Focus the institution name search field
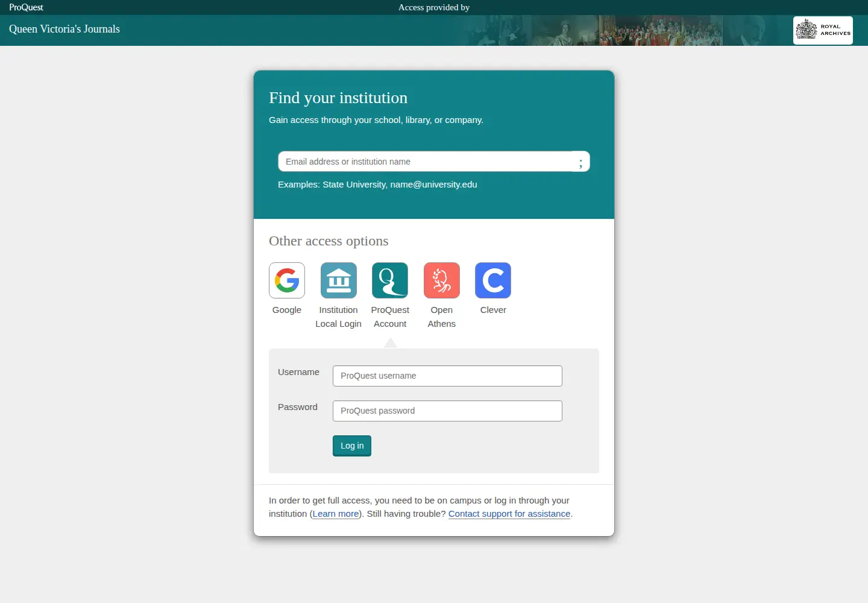This screenshot has height=603, width=868. (x=425, y=162)
